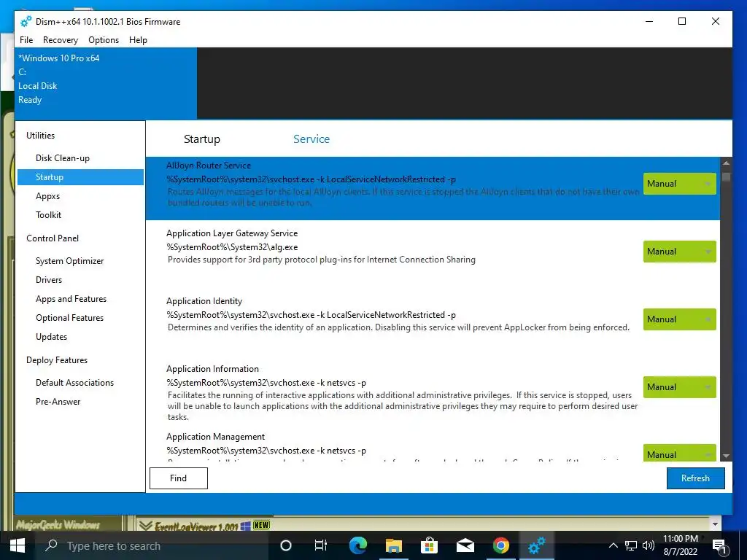Open Application Layer Gateway Service Manual dropdown
The height and width of the screenshot is (560, 747).
click(x=679, y=252)
